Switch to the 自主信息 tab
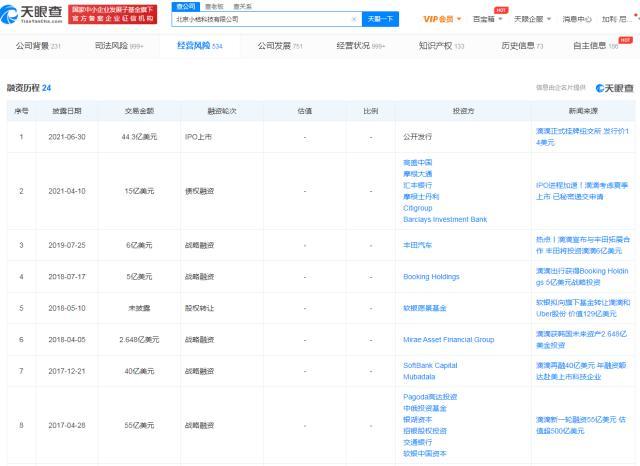Viewport: 640px width, 466px height. (x=596, y=46)
